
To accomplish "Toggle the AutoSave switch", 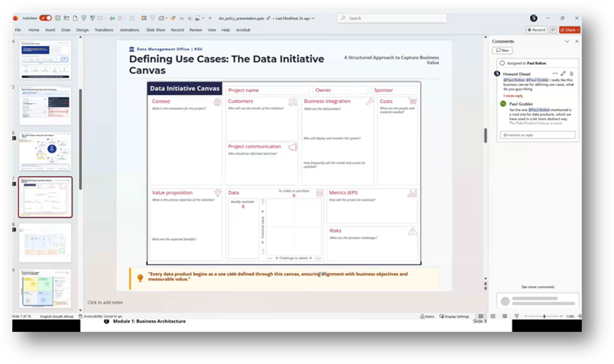I will click(x=45, y=18).
